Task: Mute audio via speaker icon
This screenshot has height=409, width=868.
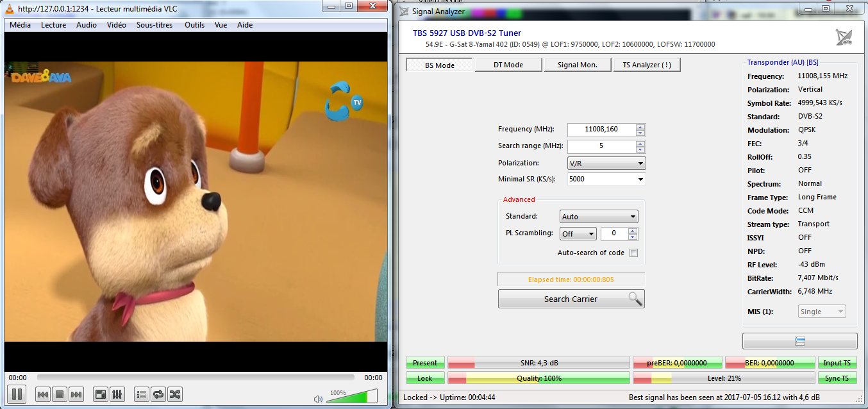Action: pyautogui.click(x=318, y=399)
